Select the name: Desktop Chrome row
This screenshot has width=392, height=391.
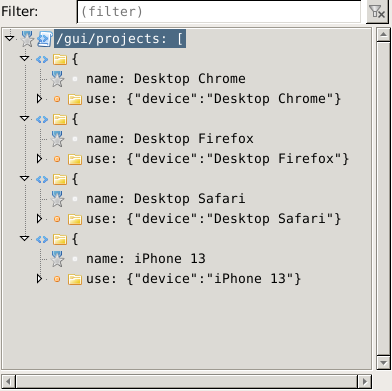point(166,79)
